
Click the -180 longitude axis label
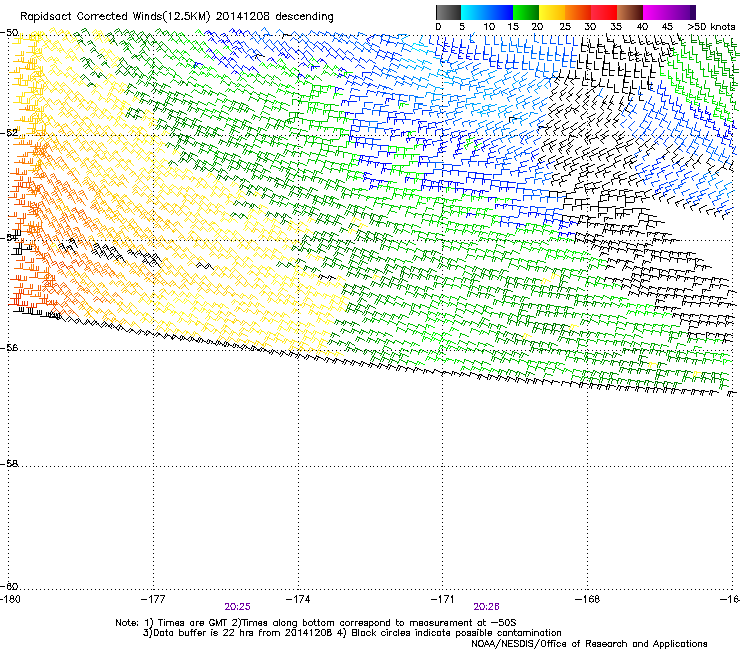pyautogui.click(x=10, y=599)
